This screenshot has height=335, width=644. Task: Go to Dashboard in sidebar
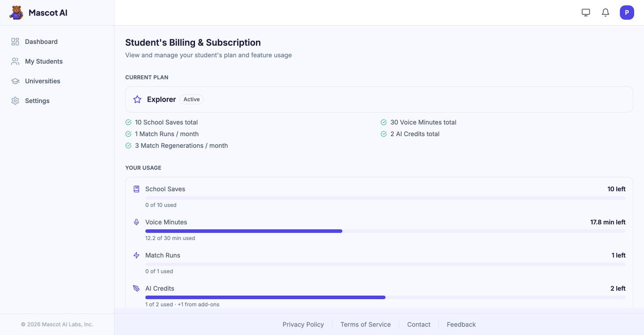click(57, 42)
